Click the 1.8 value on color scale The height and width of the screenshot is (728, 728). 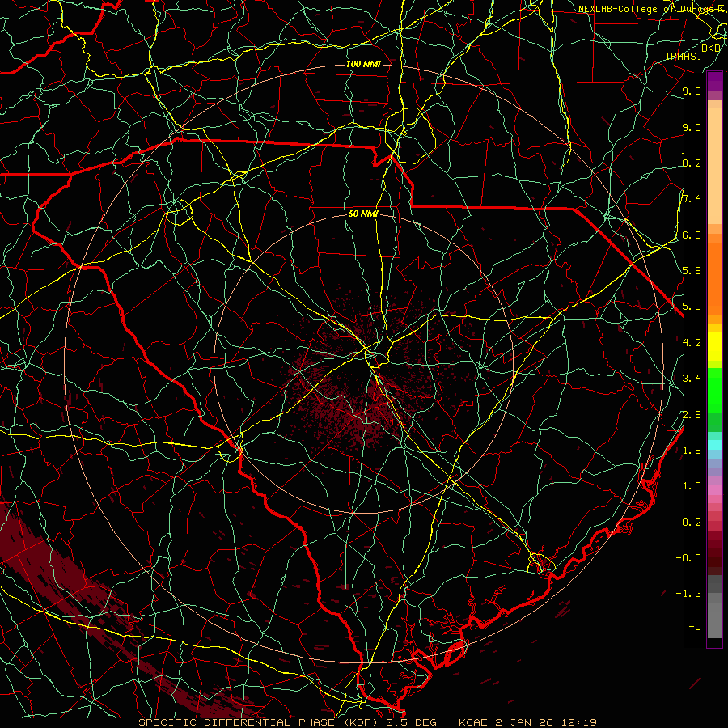click(692, 451)
